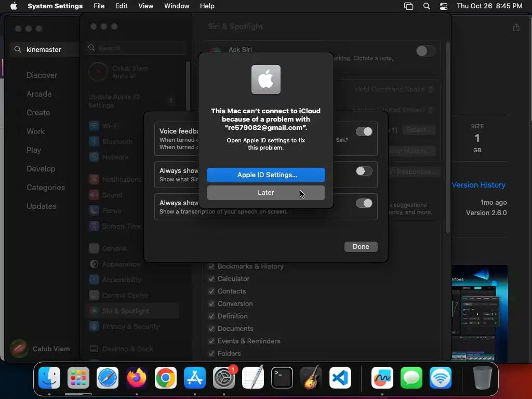Open the Help menu

[x=207, y=6]
